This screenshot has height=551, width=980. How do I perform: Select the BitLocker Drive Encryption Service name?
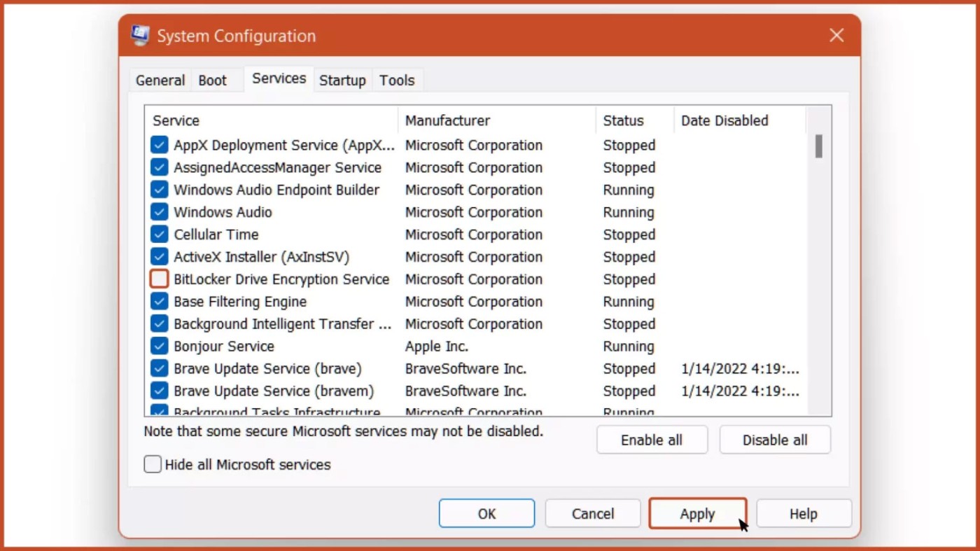[x=281, y=279]
